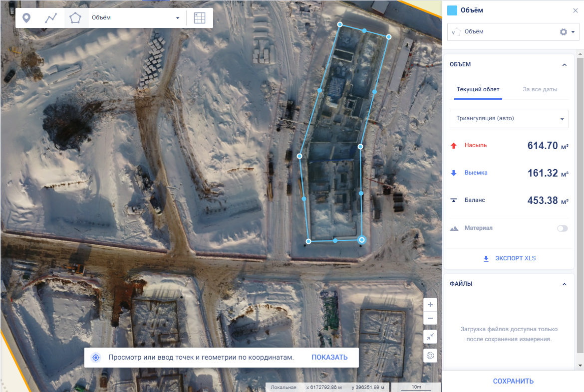Click the collapse fullscreen arrows icon
The width and height of the screenshot is (584, 392).
(430, 337)
